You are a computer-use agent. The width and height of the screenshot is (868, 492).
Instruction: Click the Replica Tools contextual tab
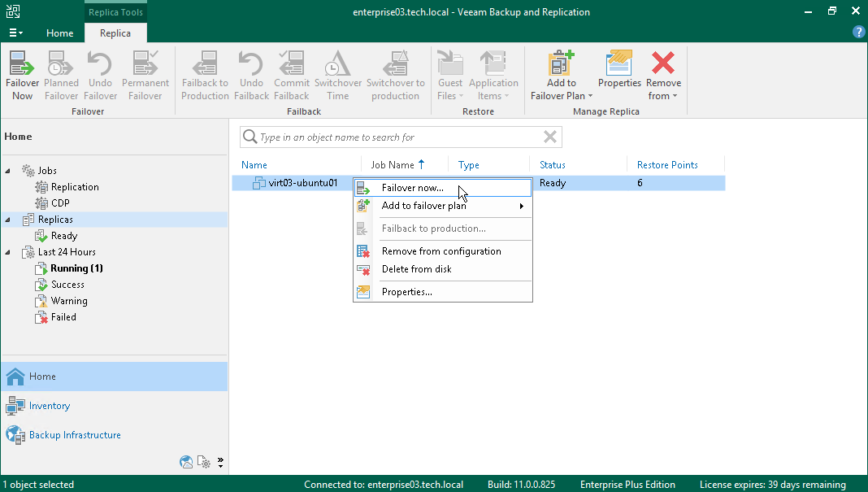point(115,12)
